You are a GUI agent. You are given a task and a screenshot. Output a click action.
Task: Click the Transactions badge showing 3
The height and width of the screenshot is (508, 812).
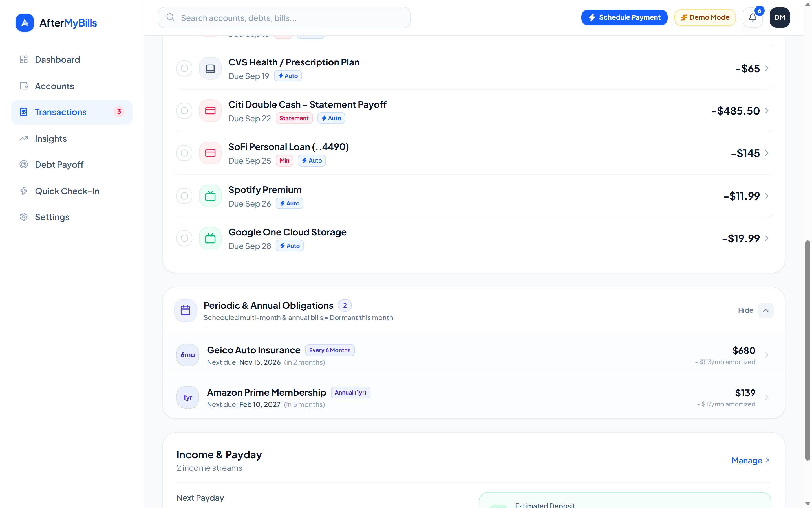pyautogui.click(x=119, y=112)
